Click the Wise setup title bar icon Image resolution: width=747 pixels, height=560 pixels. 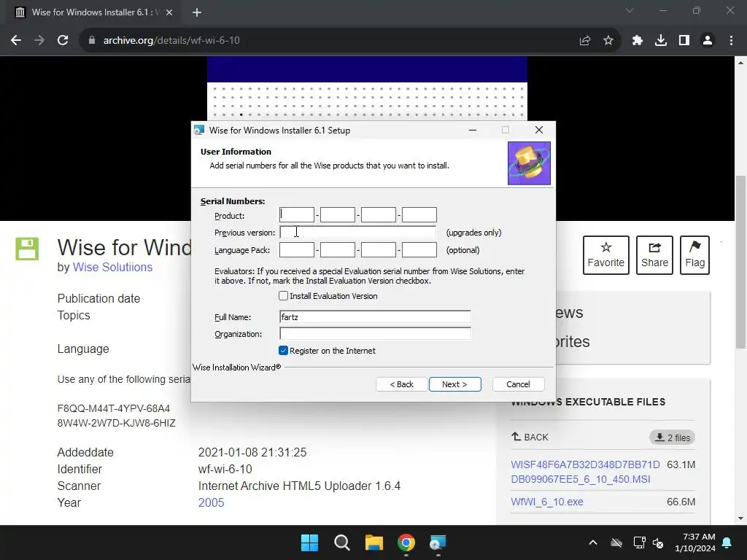pos(199,130)
